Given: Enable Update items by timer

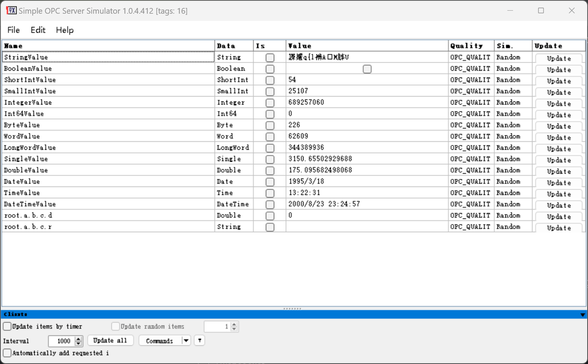Looking at the screenshot, I should pos(7,326).
